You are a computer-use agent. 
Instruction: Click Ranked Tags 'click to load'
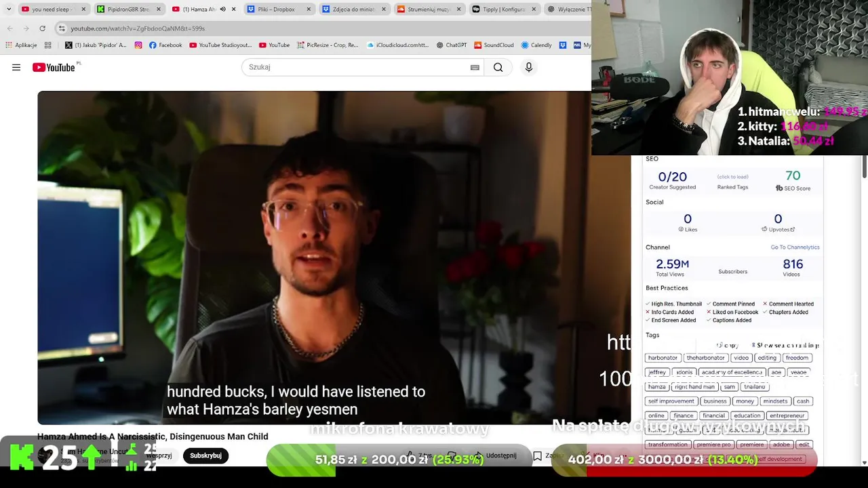tap(732, 177)
